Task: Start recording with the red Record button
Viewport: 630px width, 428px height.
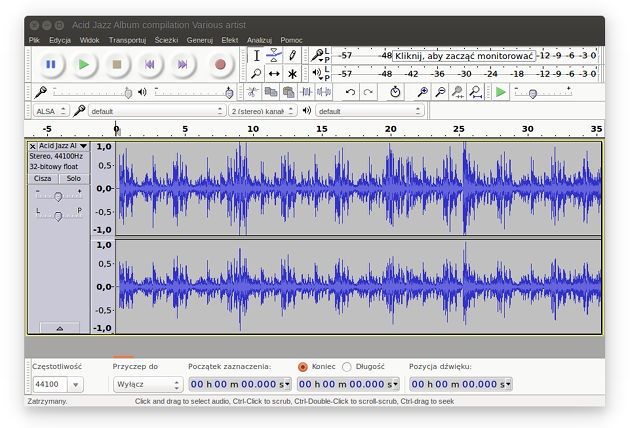Action: (x=220, y=64)
